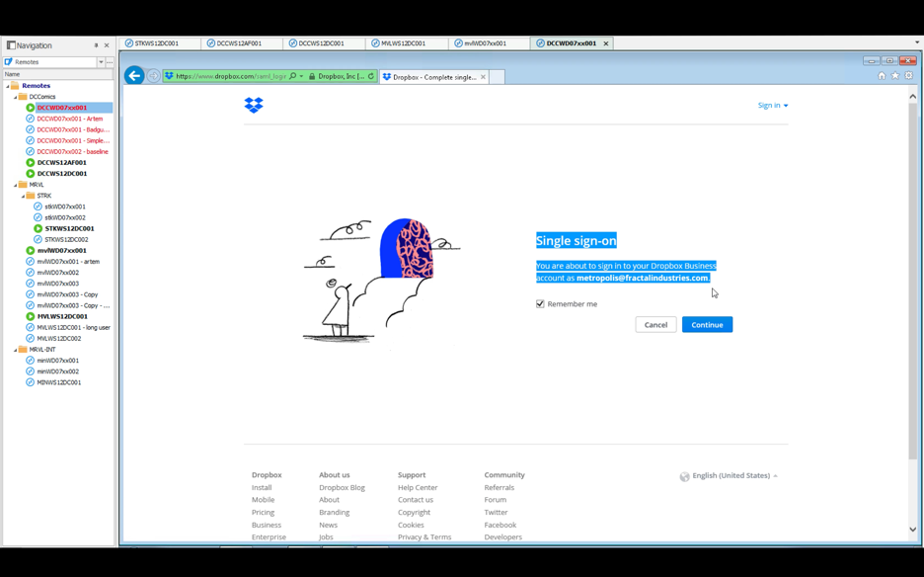Viewport: 924px width, 577px height.
Task: Switch to the STKWS12DC001 session tab
Action: coord(157,43)
